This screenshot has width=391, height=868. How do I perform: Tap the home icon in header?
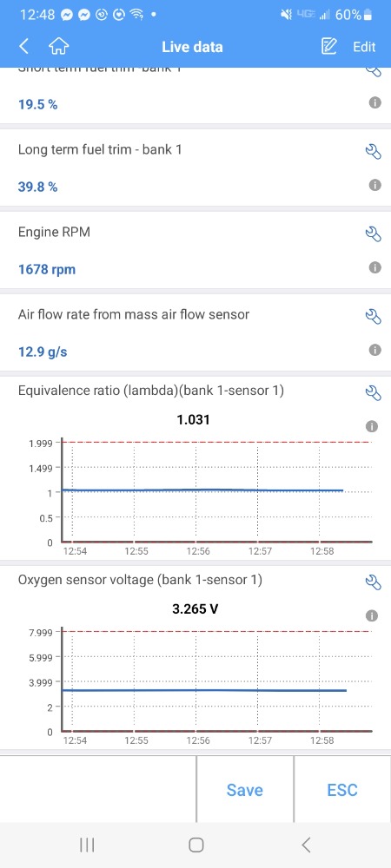pos(59,47)
